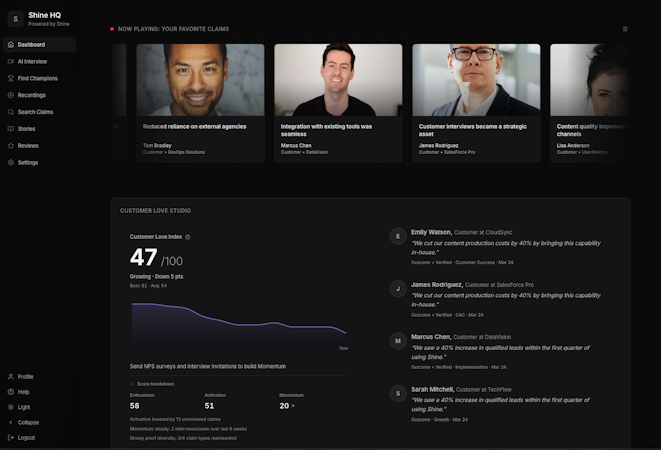Play Marcus Chen's video thumbnail
The height and width of the screenshot is (450, 661).
click(339, 80)
